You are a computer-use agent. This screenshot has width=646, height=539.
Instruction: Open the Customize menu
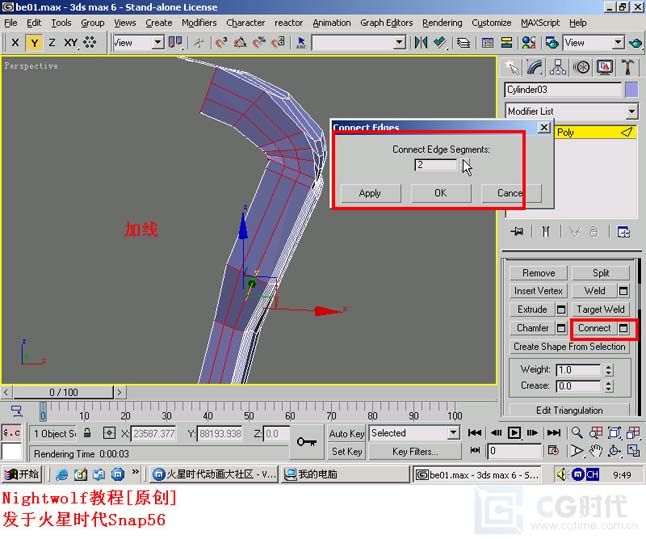coord(492,23)
